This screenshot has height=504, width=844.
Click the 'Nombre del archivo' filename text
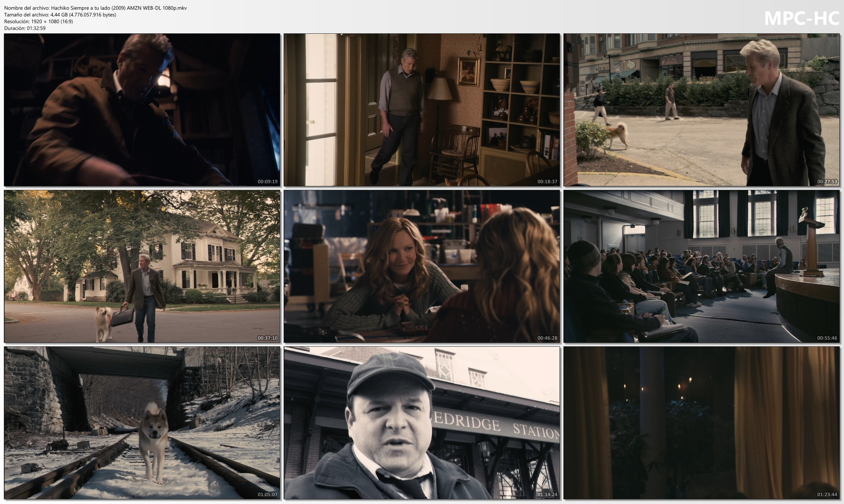[95, 8]
